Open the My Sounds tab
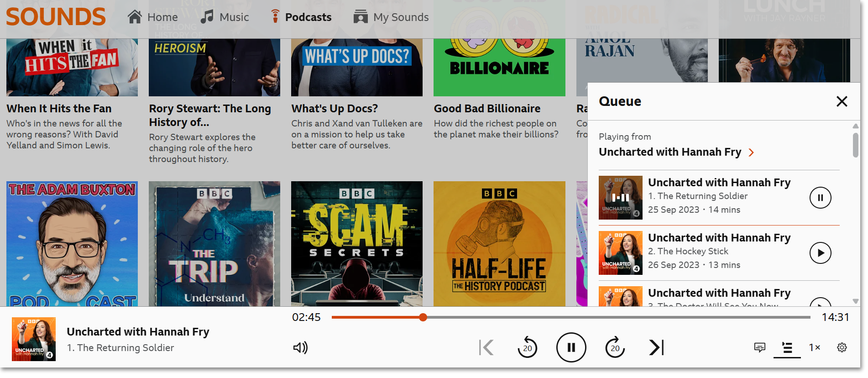Image resolution: width=868 pixels, height=378 pixels. (x=391, y=17)
